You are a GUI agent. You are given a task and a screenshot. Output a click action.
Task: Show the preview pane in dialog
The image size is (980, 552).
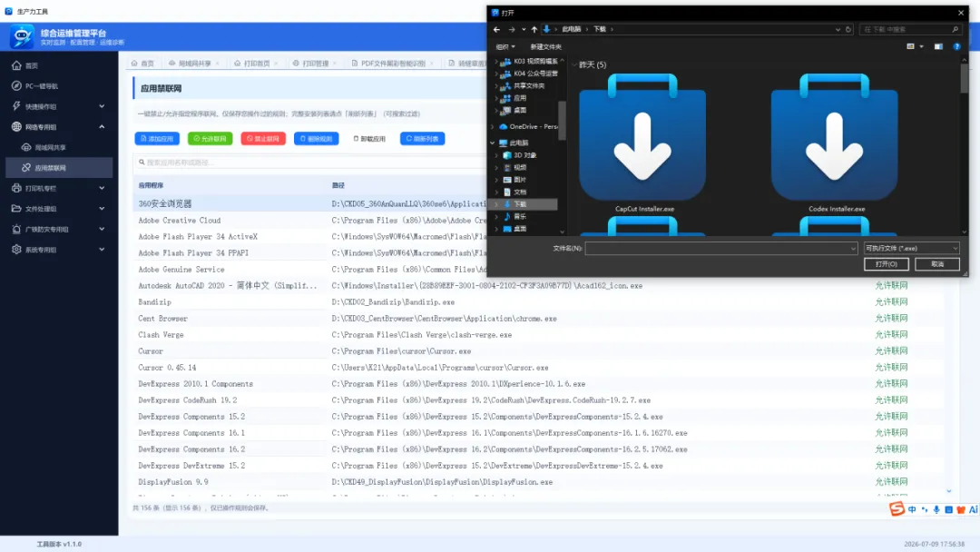click(938, 47)
